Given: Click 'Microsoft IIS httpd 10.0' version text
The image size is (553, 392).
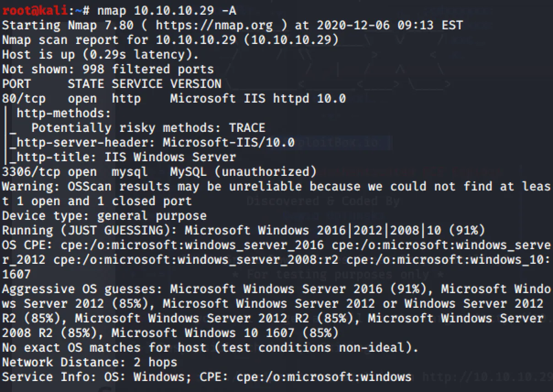Looking at the screenshot, I should pos(258,98).
